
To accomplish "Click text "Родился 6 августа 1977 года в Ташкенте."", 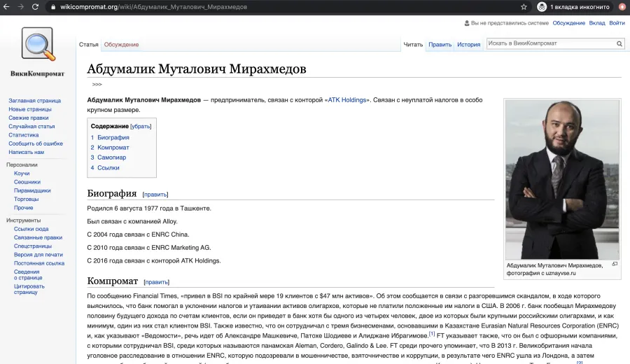I will click(x=149, y=209).
